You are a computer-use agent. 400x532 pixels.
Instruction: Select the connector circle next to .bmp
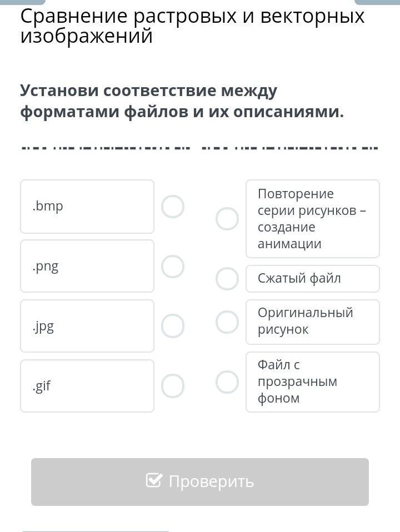[173, 207]
